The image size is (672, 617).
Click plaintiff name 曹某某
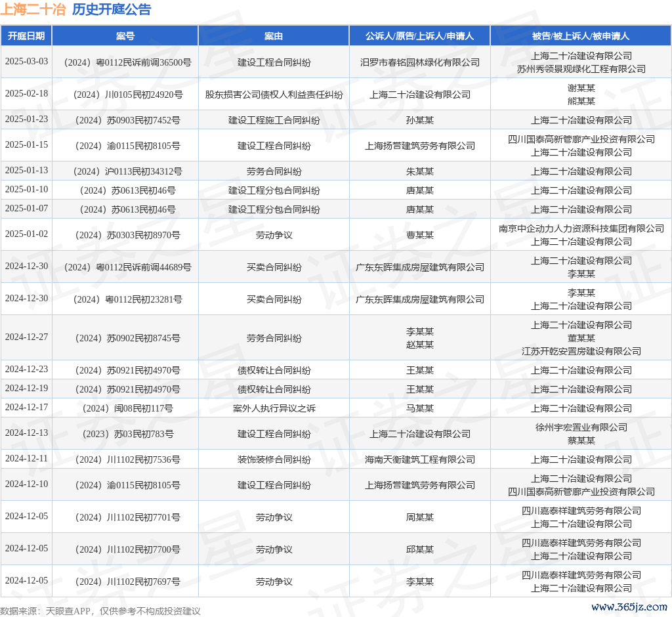(x=419, y=236)
